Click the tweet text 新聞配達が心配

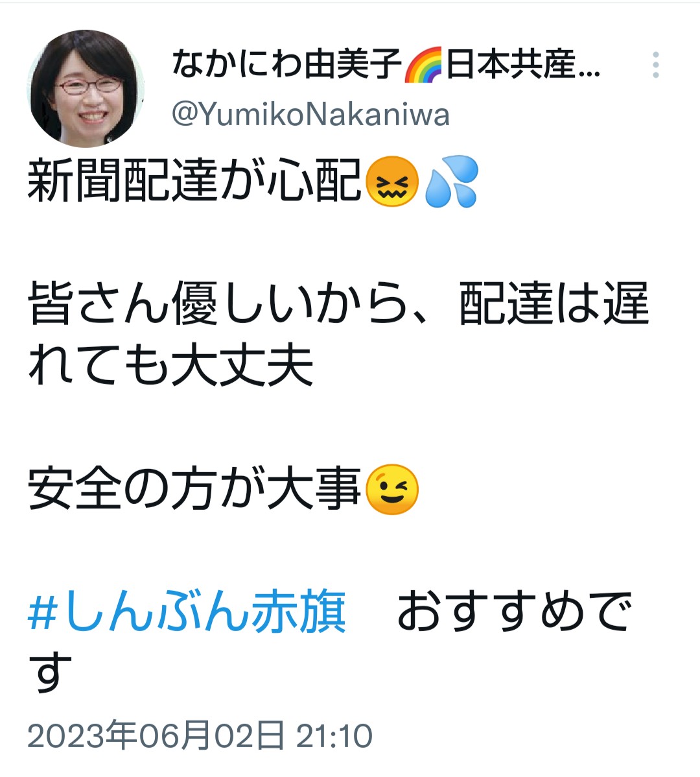click(x=194, y=181)
